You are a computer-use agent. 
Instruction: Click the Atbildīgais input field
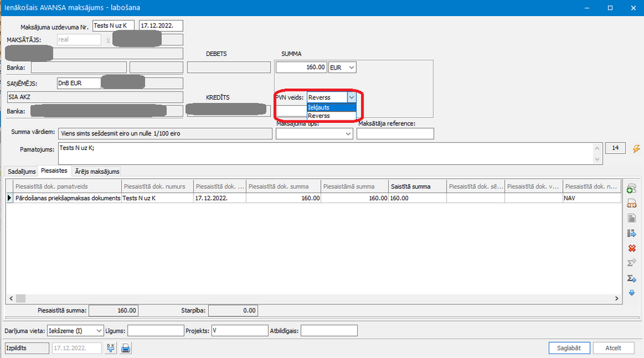329,330
